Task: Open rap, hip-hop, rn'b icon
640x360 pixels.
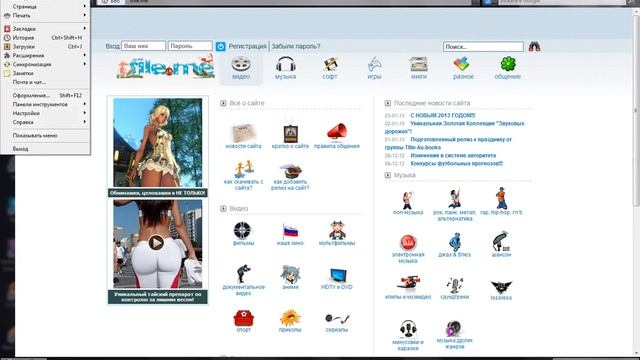Action: [x=501, y=198]
